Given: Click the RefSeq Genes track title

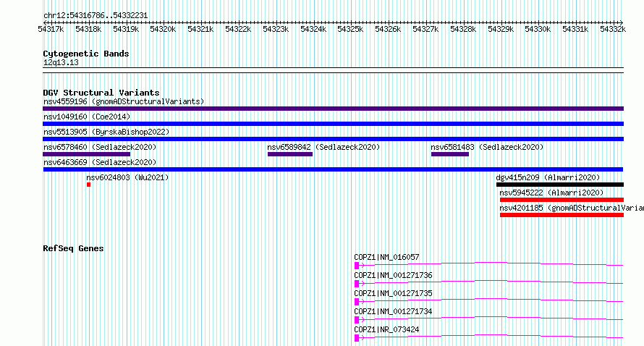Looking at the screenshot, I should (73, 248).
